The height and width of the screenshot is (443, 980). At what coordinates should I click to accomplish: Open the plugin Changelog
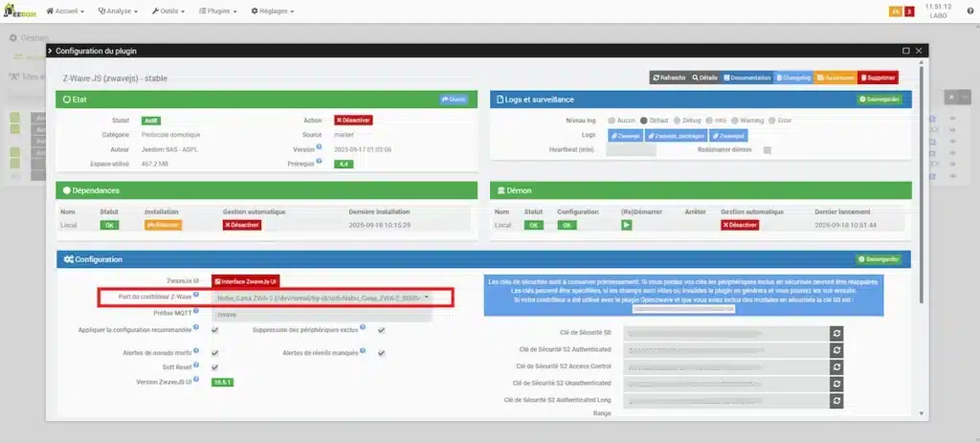point(793,78)
